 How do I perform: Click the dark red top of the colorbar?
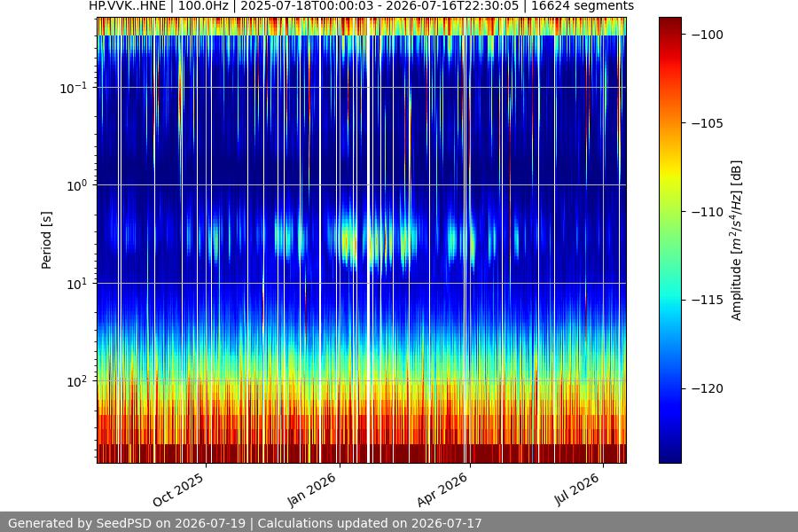click(669, 23)
